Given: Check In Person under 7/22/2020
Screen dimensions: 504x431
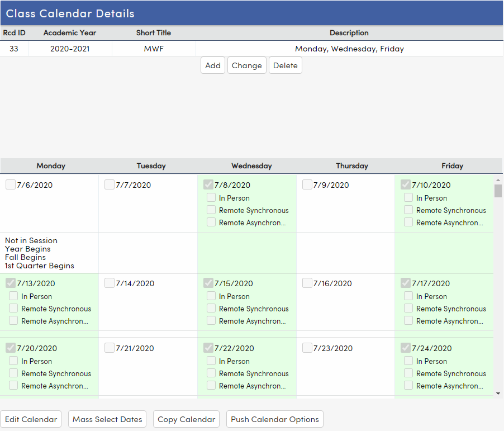Looking at the screenshot, I should (x=211, y=361).
